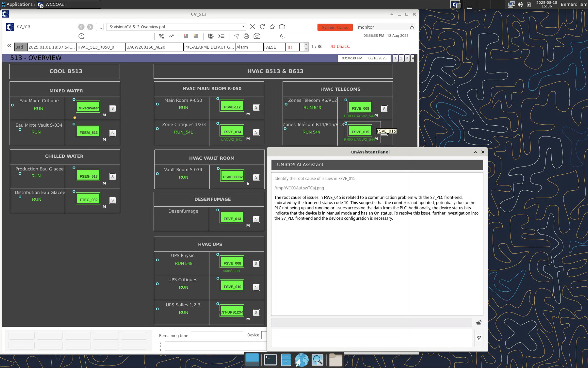Click the favorites star icon
This screenshot has width=588, height=368.
272,27
